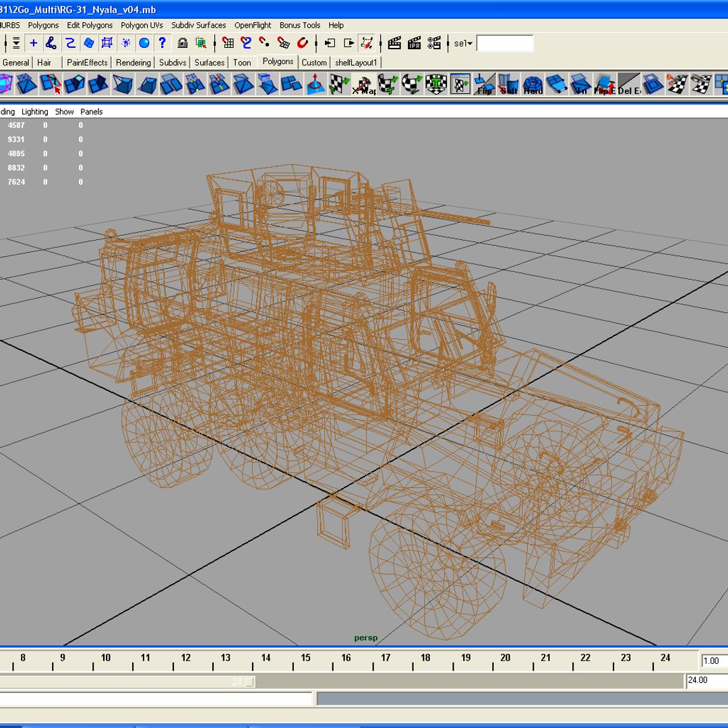Click the Make Live red magnet icon
728x728 pixels.
302,43
